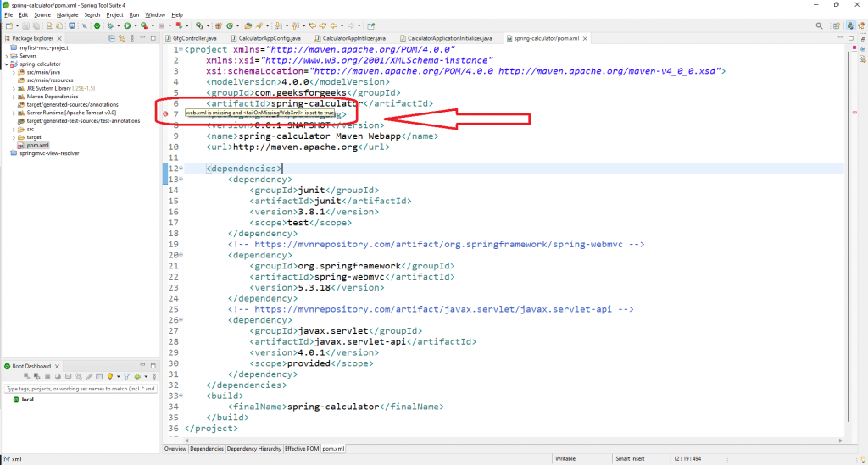The width and height of the screenshot is (868, 465).
Task: Click the error marker on line 7
Action: (165, 113)
